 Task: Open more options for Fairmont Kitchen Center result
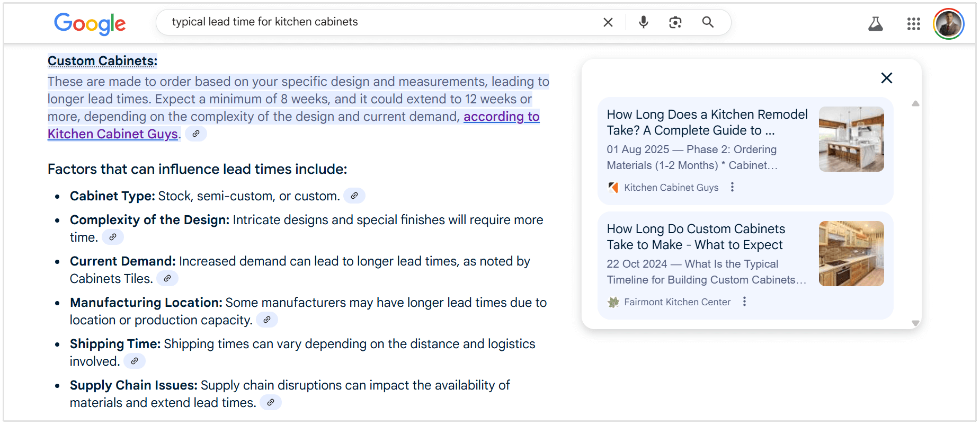click(744, 302)
